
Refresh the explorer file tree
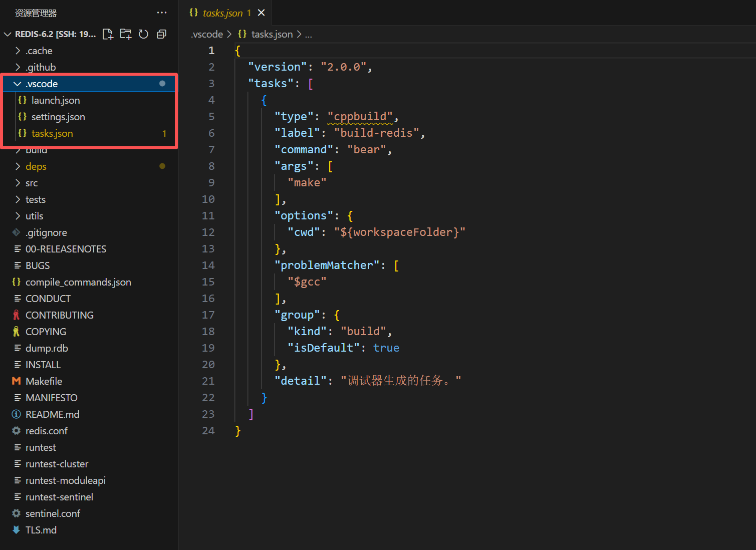143,34
